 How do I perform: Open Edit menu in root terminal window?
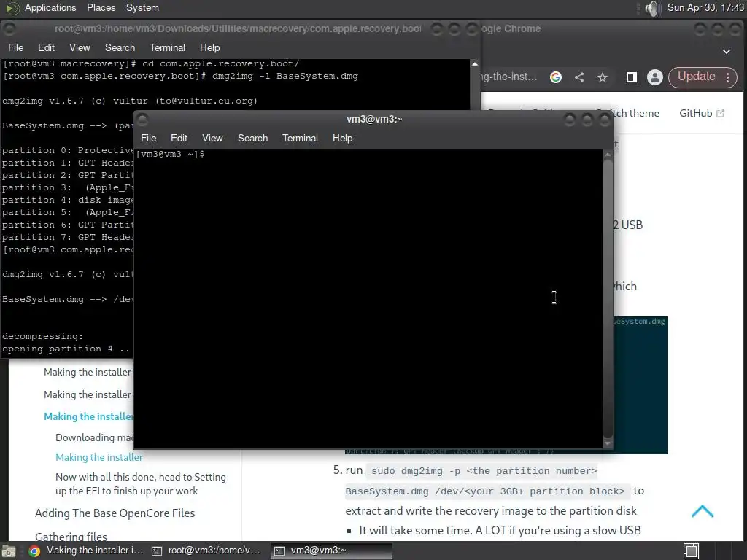click(46, 47)
